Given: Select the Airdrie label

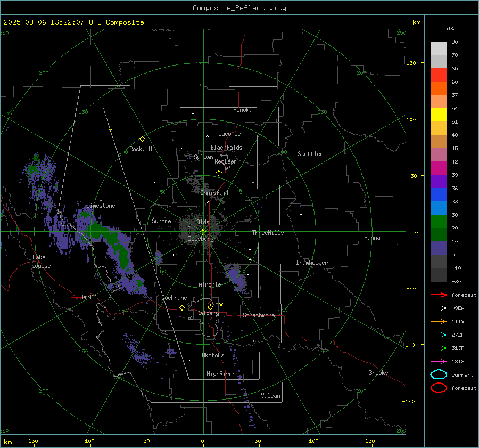Looking at the screenshot, I should click(x=210, y=284).
